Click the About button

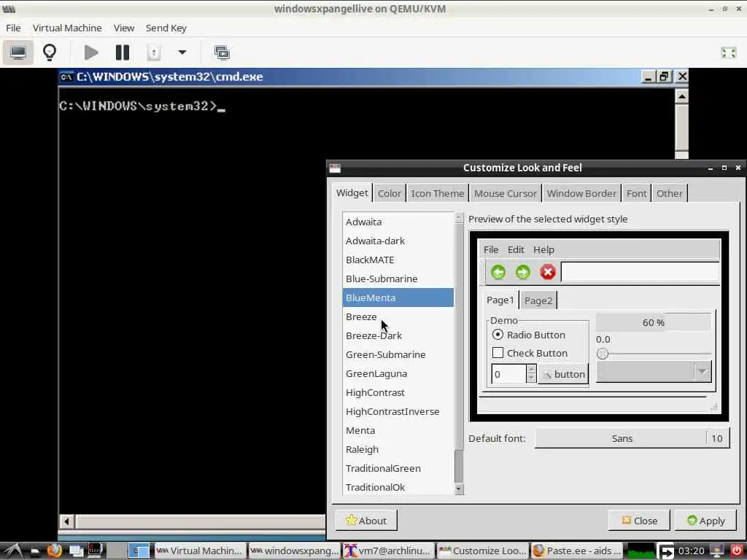coord(366,521)
